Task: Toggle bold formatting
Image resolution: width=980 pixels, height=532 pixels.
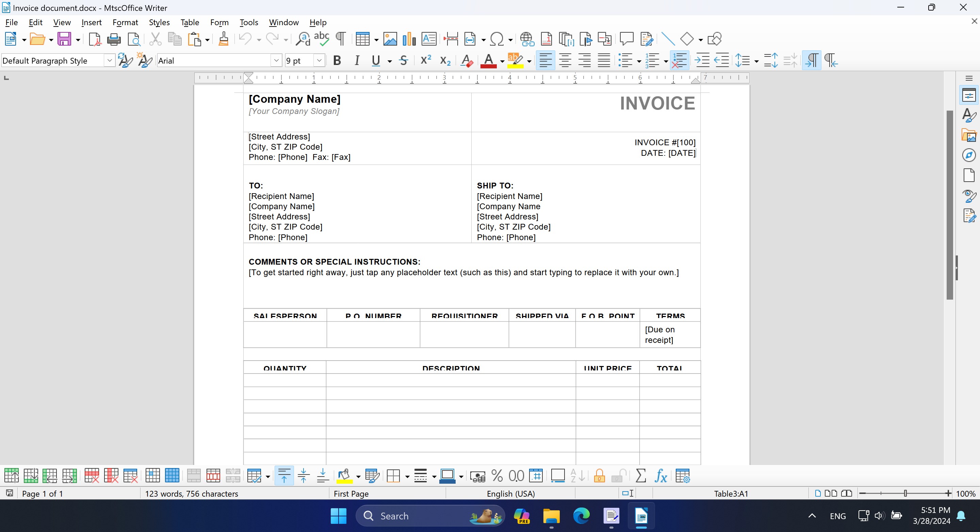Action: (336, 60)
